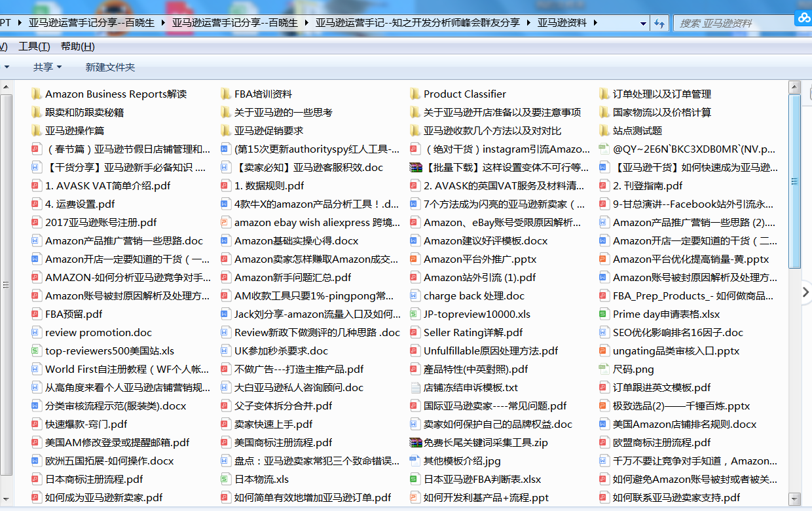Image resolution: width=812 pixels, height=511 pixels.
Task: Open the 订单处理以及订单管理 folder icon
Action: coord(604,94)
